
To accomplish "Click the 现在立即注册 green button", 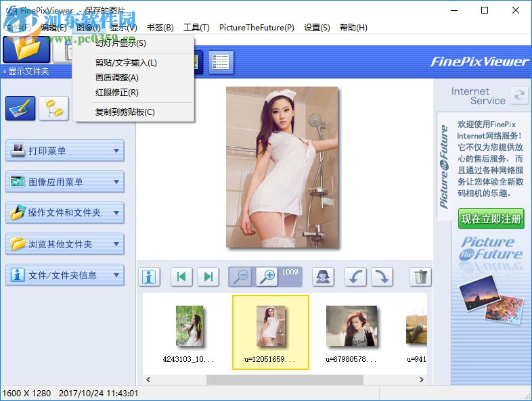I will [491, 218].
